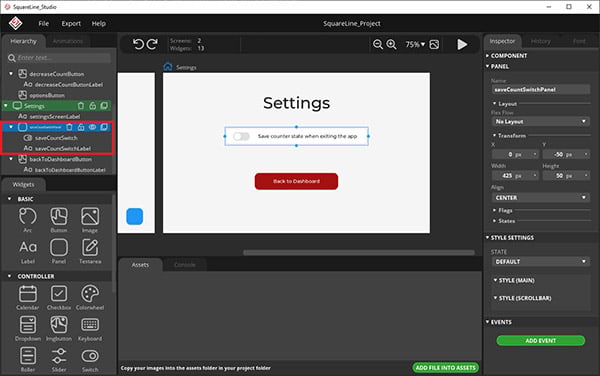Open the Help menu
This screenshot has height=376, width=600.
(99, 23)
